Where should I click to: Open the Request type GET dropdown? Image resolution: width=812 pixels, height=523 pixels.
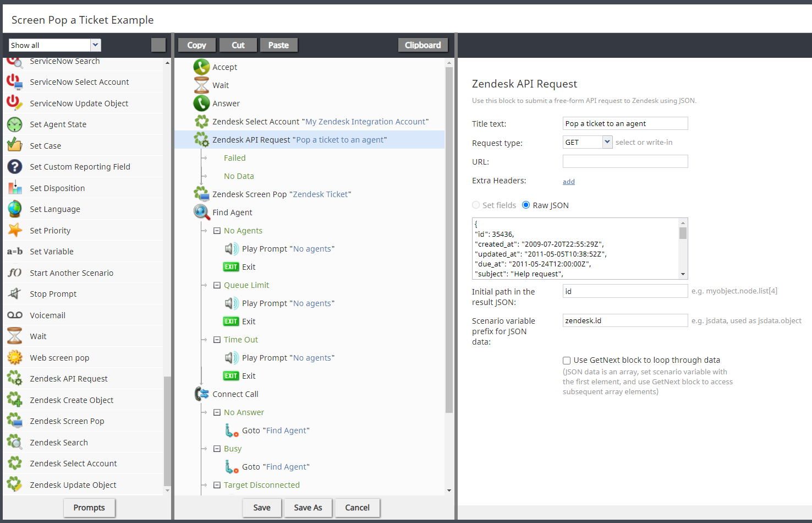[607, 142]
